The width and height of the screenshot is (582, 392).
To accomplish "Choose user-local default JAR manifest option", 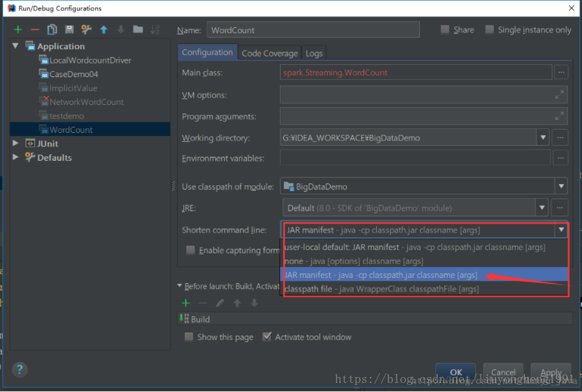I will tap(426, 248).
